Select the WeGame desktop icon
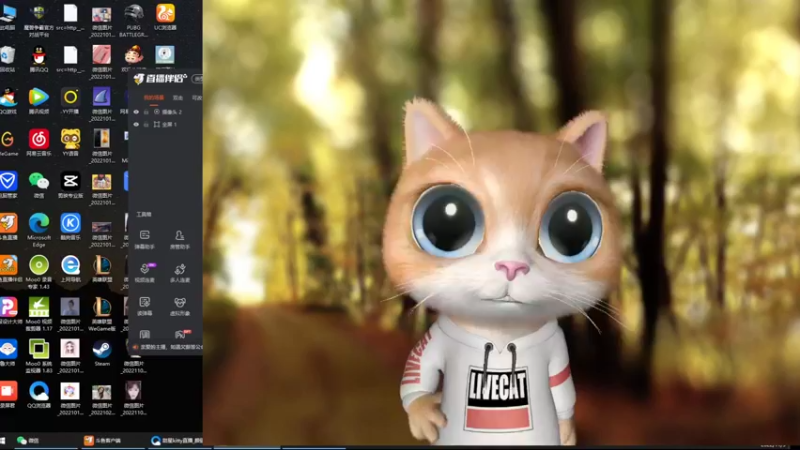Image resolution: width=800 pixels, height=450 pixels. (8, 143)
